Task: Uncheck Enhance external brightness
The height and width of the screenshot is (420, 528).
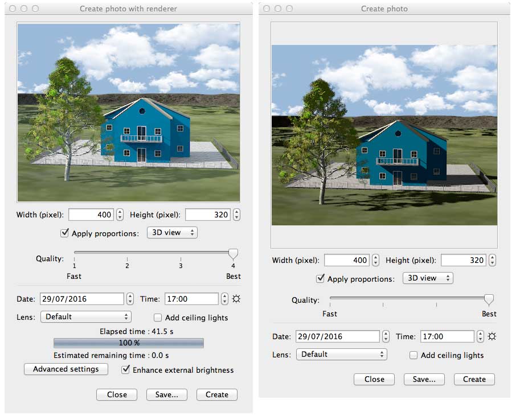Action: tap(125, 369)
